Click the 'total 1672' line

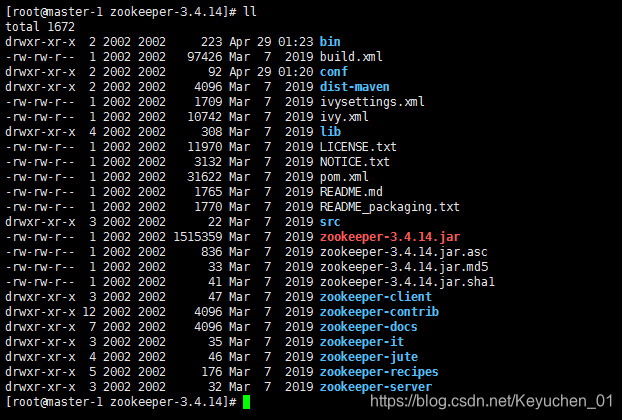[x=40, y=27]
